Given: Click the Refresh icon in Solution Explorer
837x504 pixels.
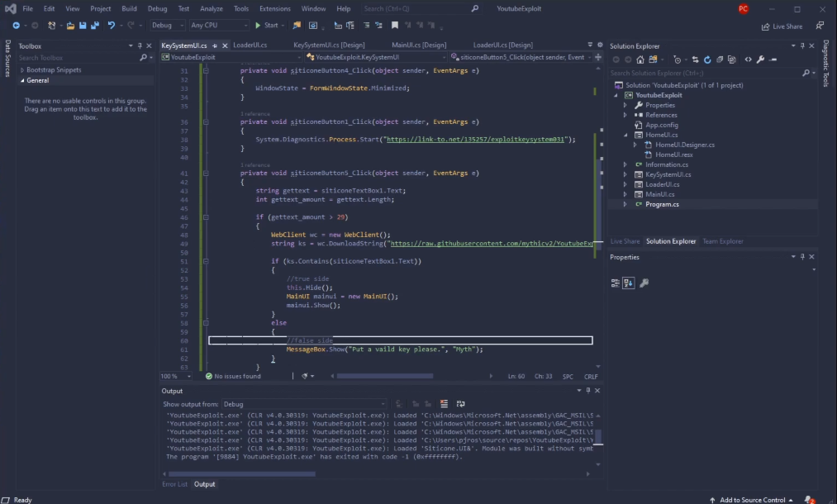Looking at the screenshot, I should pos(707,59).
